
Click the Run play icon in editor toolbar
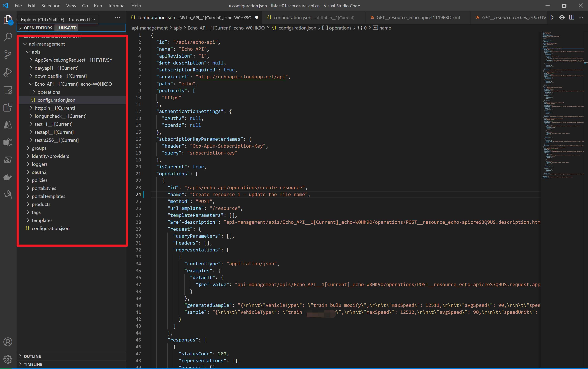point(552,17)
